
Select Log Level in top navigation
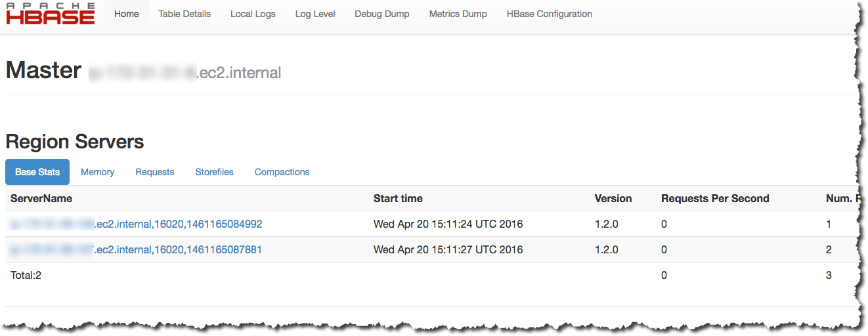315,14
